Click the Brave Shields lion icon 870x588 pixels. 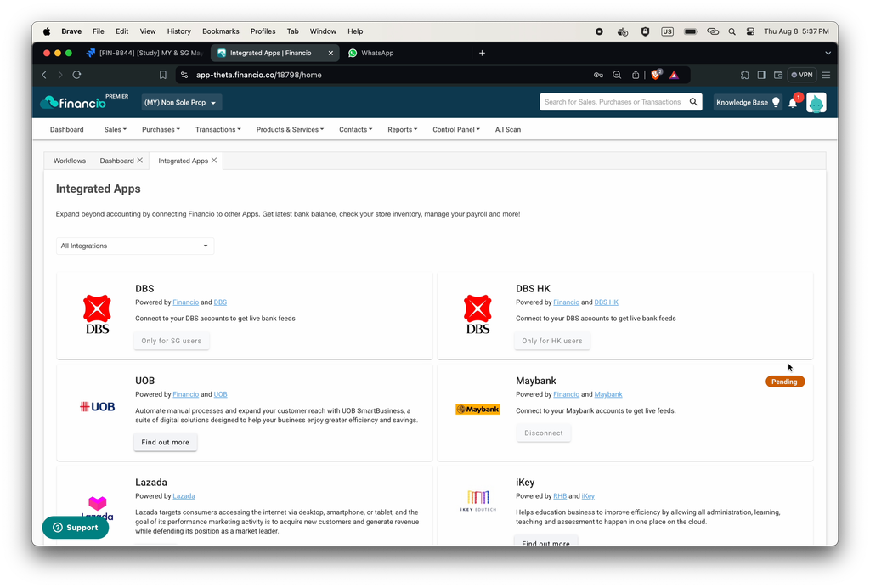coord(656,75)
